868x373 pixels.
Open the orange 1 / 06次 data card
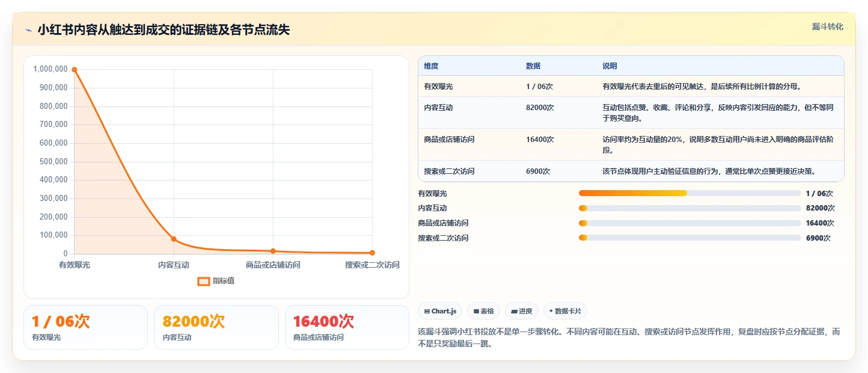(85, 327)
